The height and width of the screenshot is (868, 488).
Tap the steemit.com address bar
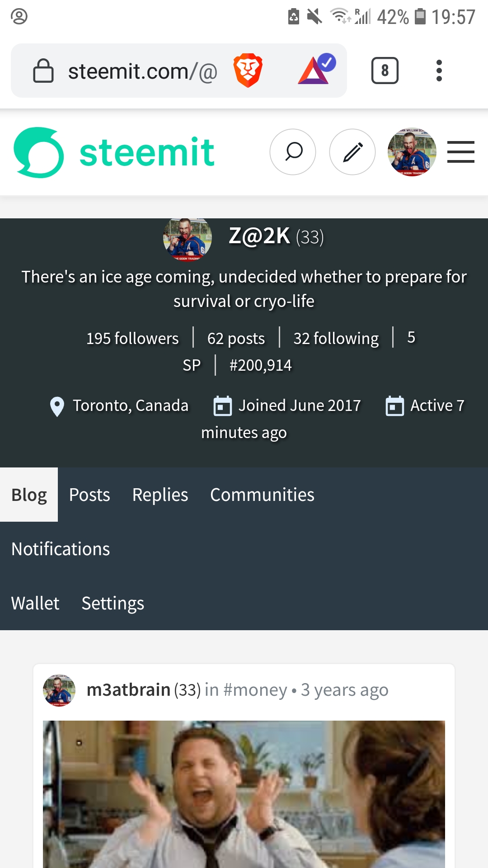pyautogui.click(x=142, y=71)
